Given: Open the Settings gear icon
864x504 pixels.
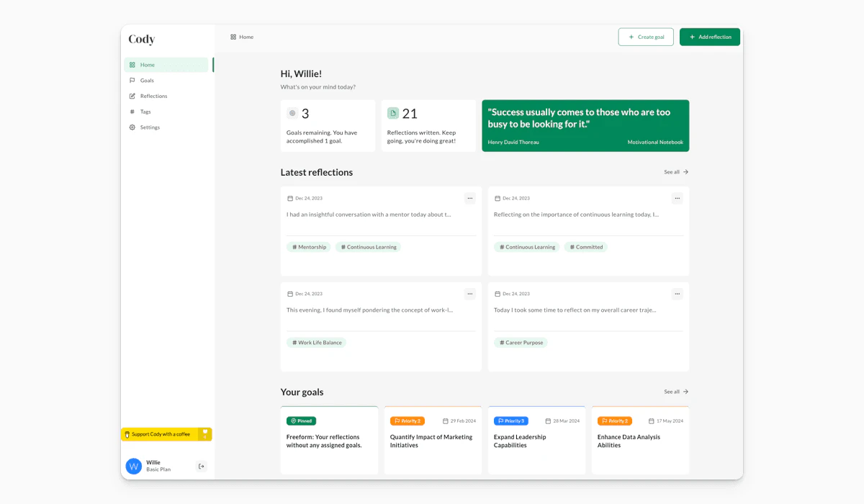Looking at the screenshot, I should (132, 127).
